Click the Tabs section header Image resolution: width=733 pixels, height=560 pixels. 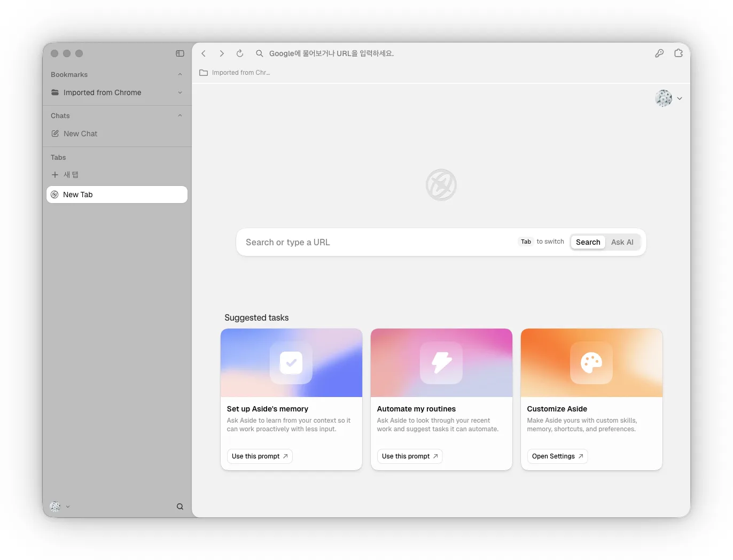58,158
